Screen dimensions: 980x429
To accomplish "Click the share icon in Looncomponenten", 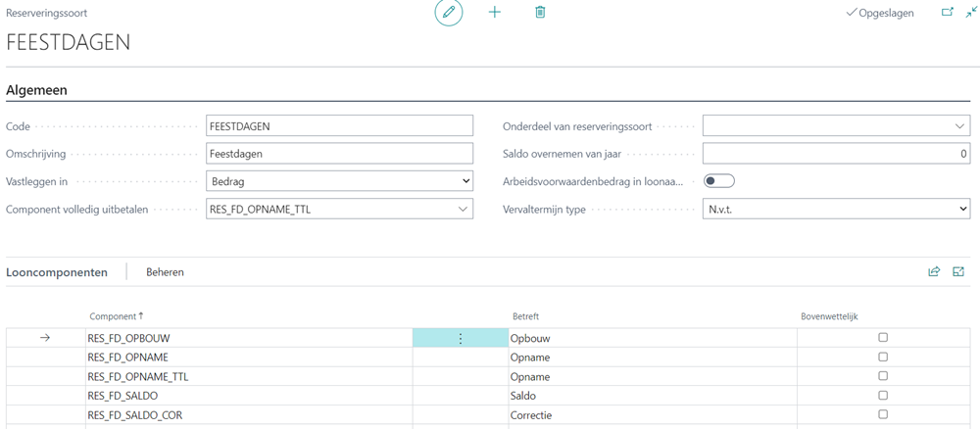I will pos(934,272).
